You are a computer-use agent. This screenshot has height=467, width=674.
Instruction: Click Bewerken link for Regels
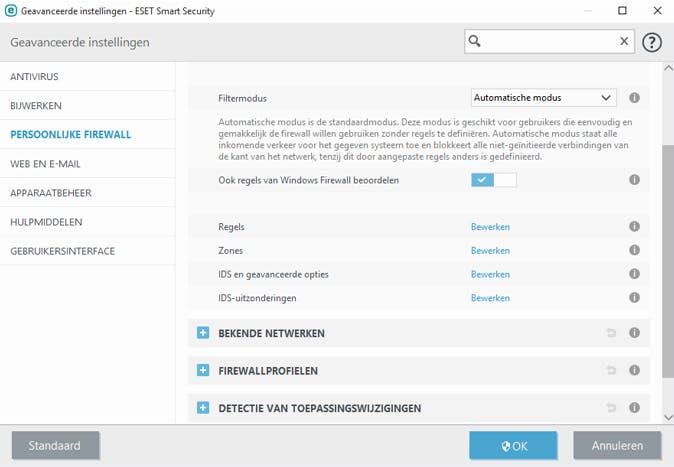click(x=490, y=226)
